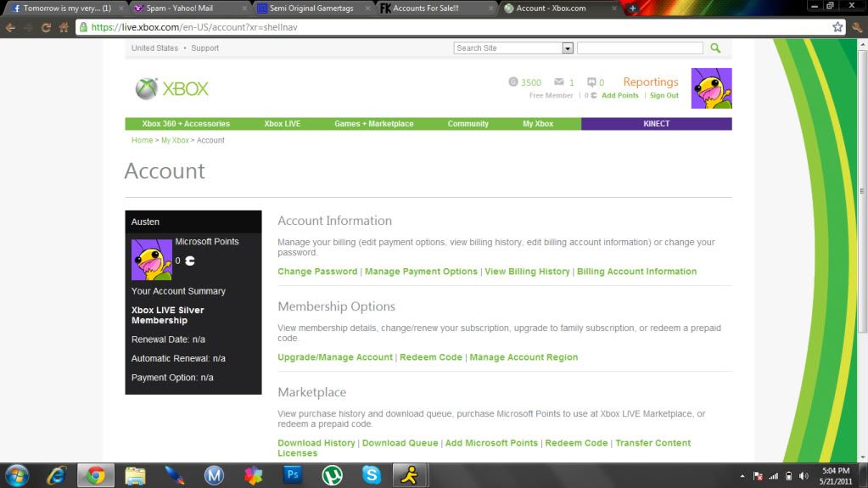Open Download Queue link
The image size is (868, 488).
click(400, 443)
